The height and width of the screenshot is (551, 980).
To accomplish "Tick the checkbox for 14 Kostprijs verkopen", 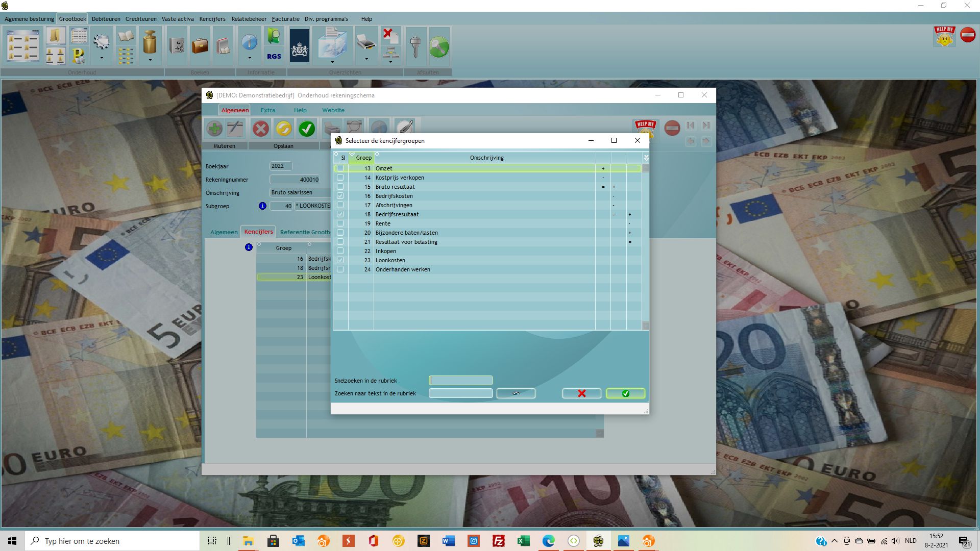I will click(340, 178).
